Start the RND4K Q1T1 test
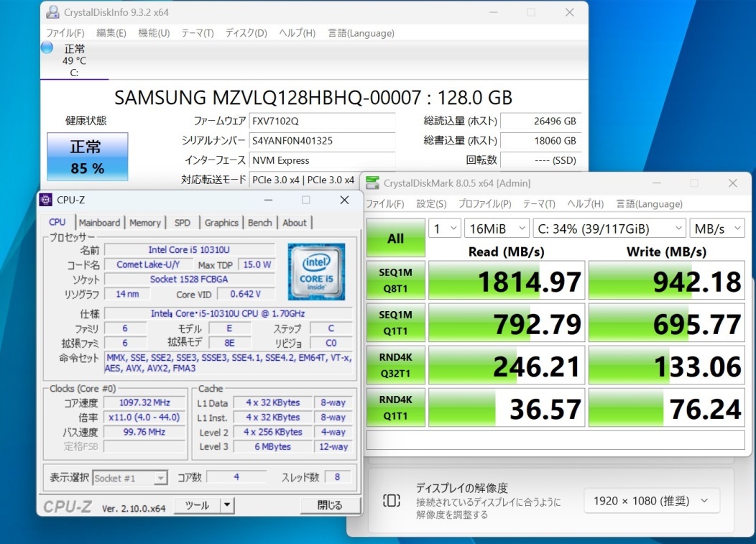Screen dimensions: 756x544 click(396, 407)
